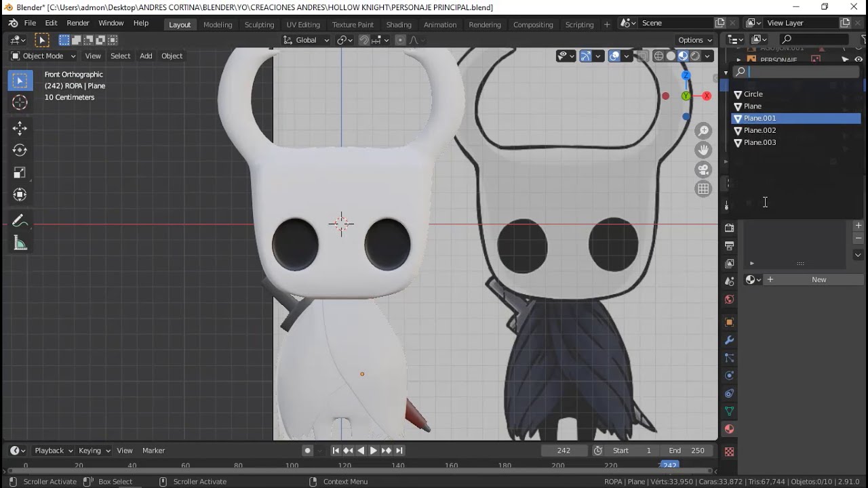Click the zoom magnifier viewport button
868x488 pixels.
[703, 130]
